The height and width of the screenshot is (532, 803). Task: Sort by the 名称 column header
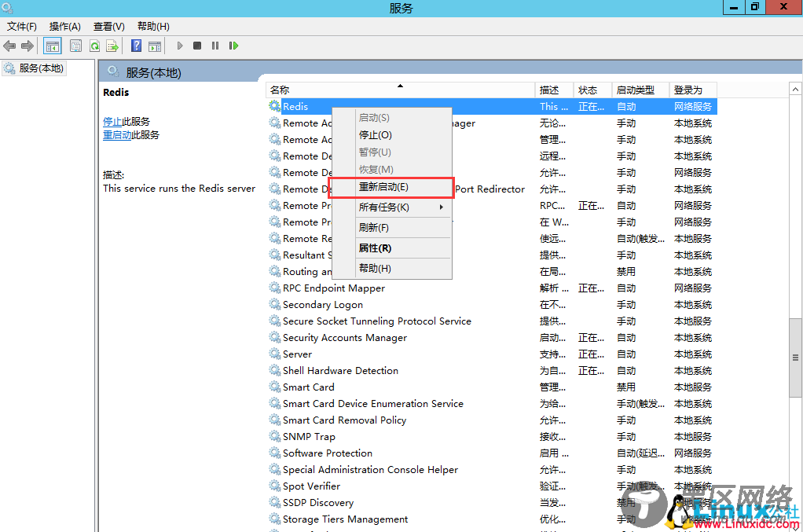[400, 90]
